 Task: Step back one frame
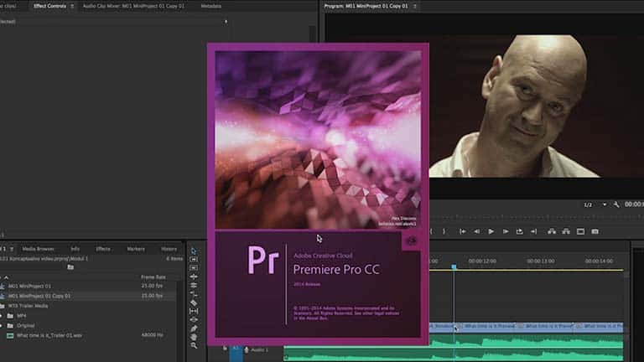coord(477,231)
